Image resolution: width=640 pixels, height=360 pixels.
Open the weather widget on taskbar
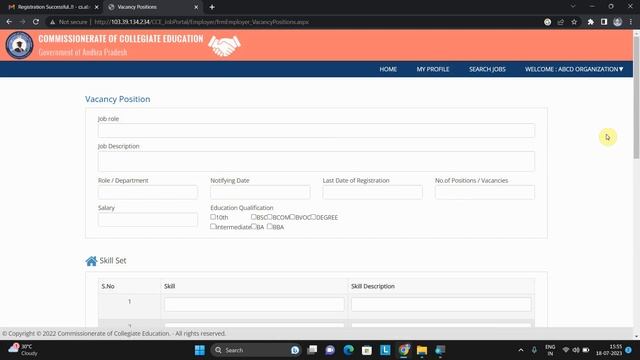pyautogui.click(x=22, y=350)
